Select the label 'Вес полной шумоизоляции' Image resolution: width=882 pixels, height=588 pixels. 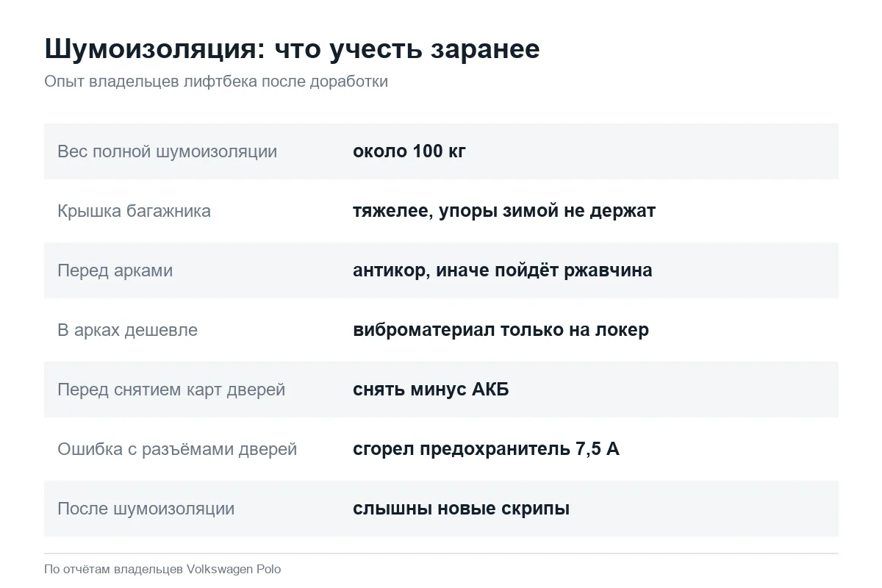(x=168, y=151)
